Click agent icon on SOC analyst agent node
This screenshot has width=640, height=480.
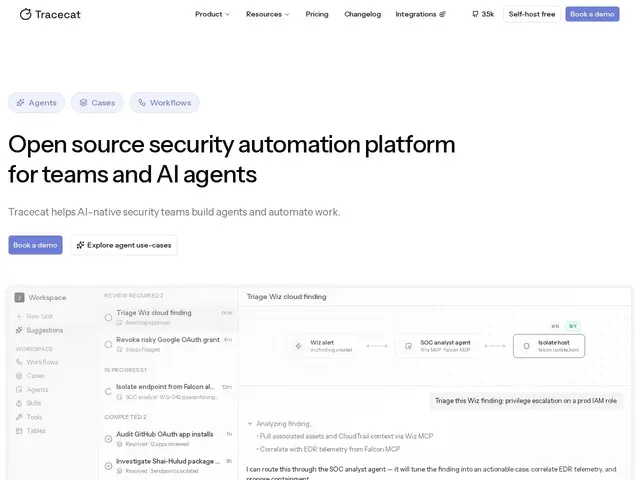click(x=408, y=346)
